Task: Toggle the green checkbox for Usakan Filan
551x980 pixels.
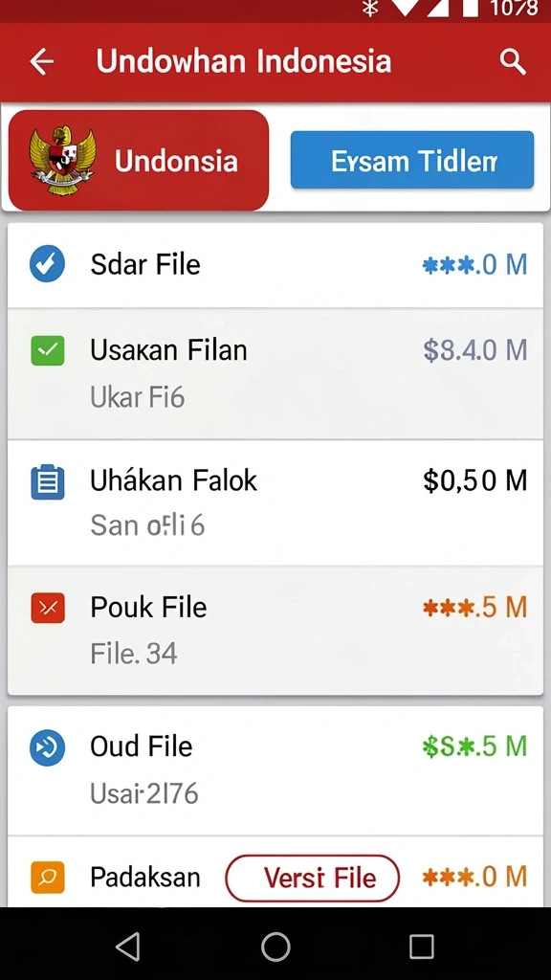Action: click(48, 350)
